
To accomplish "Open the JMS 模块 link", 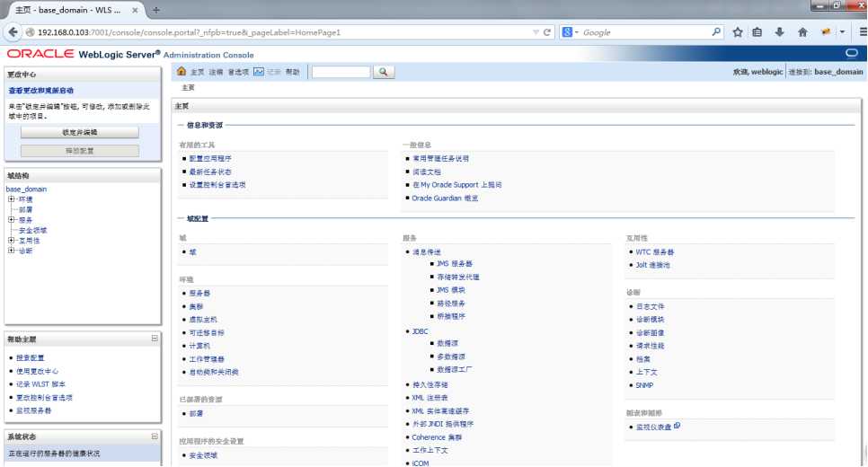I will pyautogui.click(x=451, y=290).
